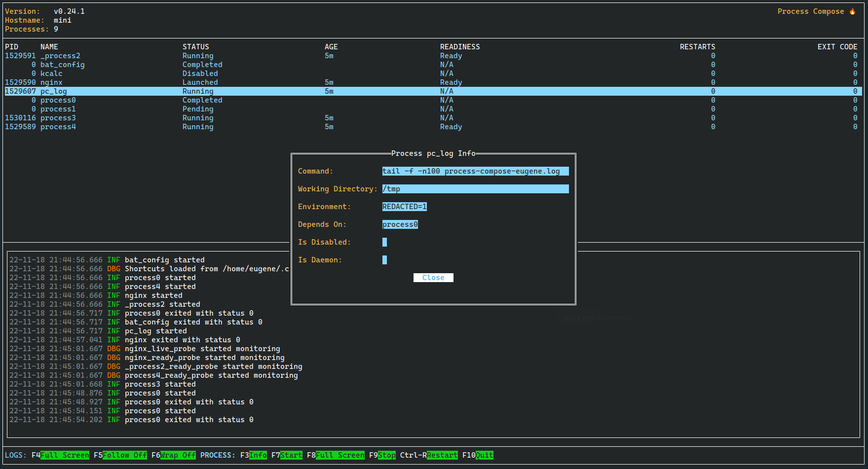Click the Pending status of process1
This screenshot has height=469, width=868.
198,109
